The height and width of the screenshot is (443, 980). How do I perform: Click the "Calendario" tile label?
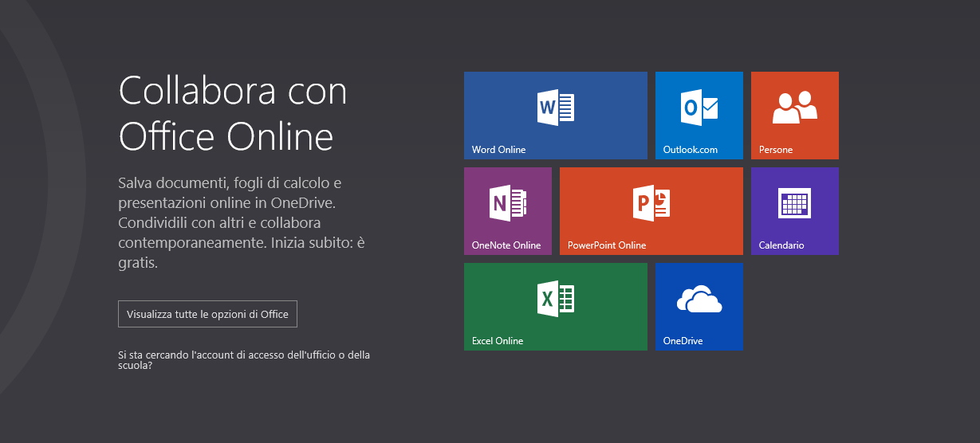(x=781, y=245)
